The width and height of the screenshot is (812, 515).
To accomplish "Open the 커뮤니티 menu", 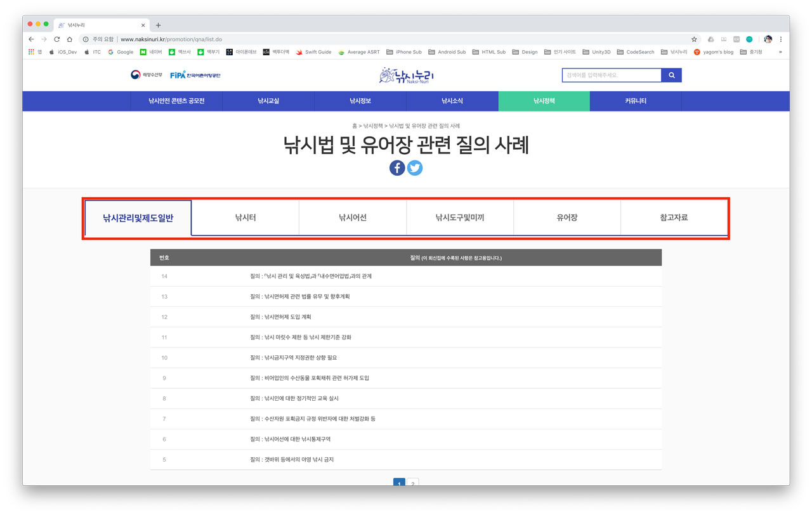I will 635,101.
